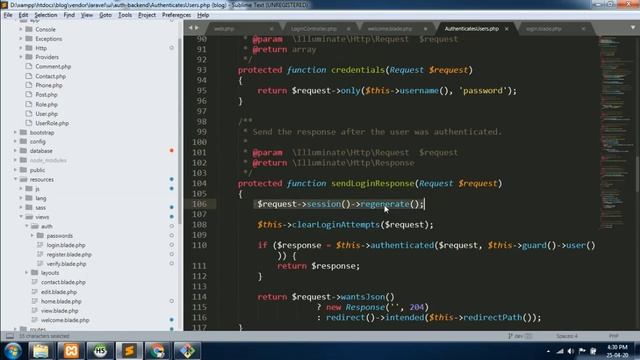Expand the Console folder arrow
Image resolution: width=640 pixels, height=360 pixels.
click(21, 29)
